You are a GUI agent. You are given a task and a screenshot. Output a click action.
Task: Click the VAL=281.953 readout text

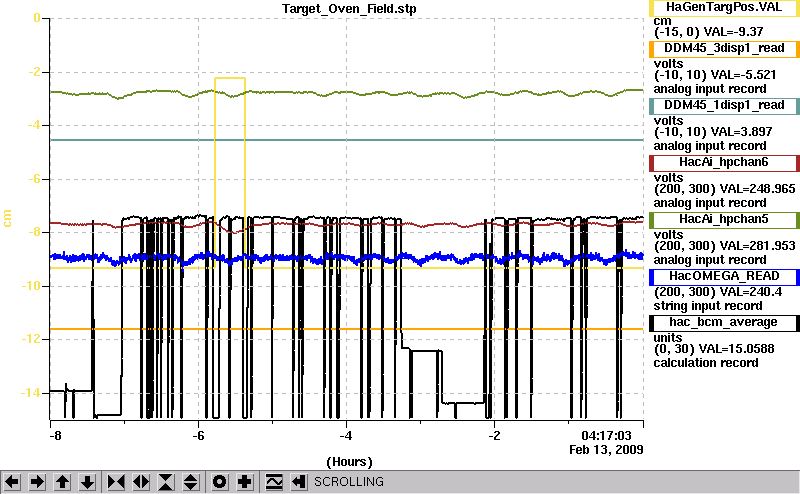pyautogui.click(x=757, y=246)
